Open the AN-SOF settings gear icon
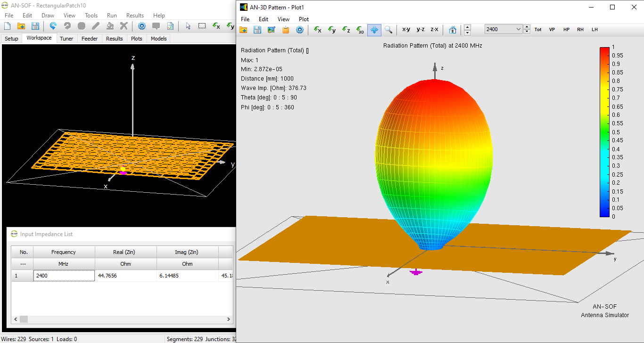 tap(141, 26)
